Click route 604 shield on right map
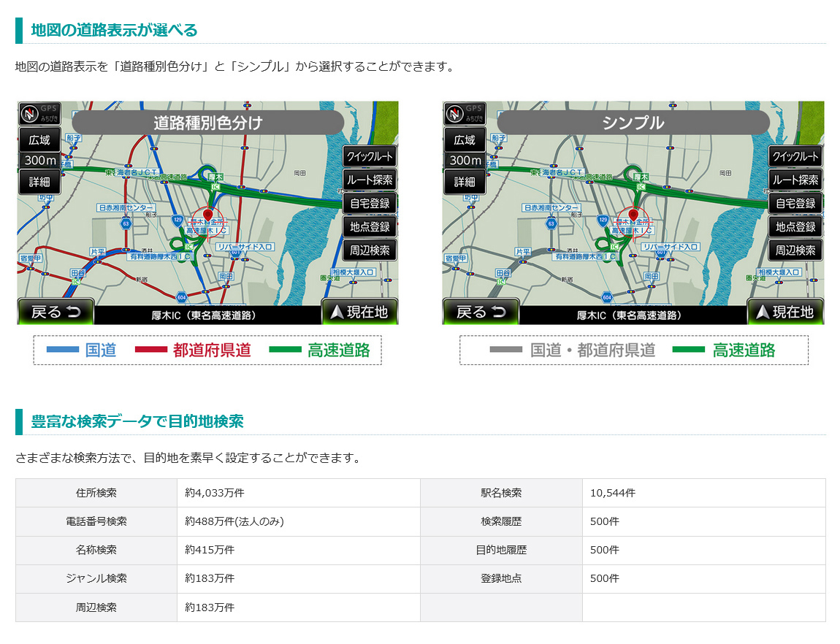The image size is (840, 644). coord(606,297)
